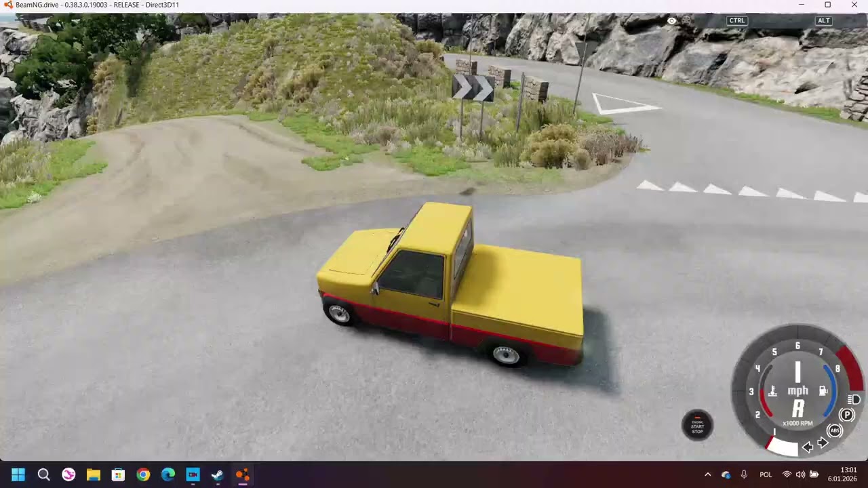Toggle the eye visibility icon at top
The image size is (868, 488).
pyautogui.click(x=671, y=21)
